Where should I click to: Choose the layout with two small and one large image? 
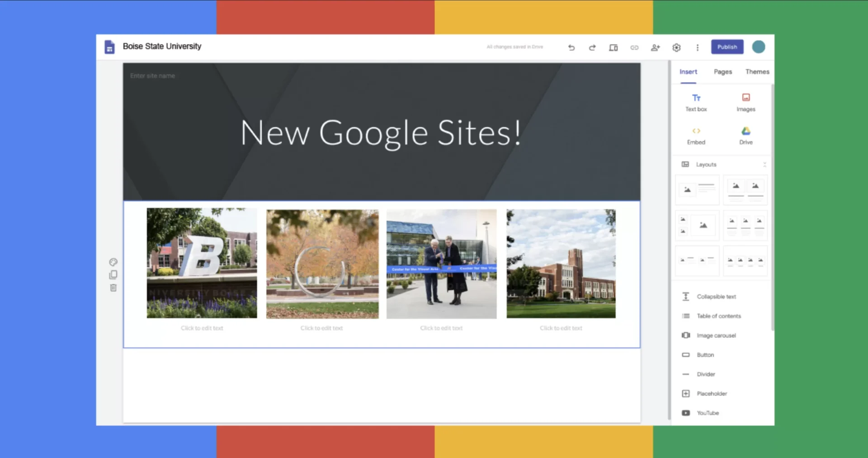click(697, 225)
